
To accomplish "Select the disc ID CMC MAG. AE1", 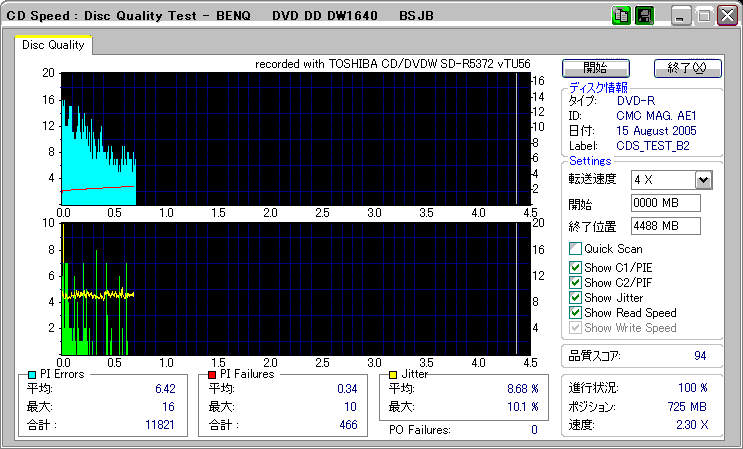I will [656, 116].
